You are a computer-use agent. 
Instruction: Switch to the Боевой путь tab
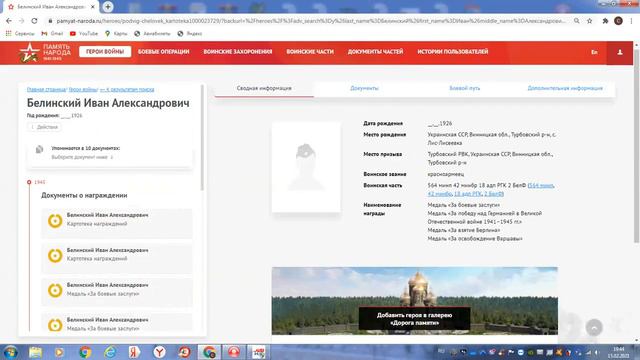click(x=464, y=88)
